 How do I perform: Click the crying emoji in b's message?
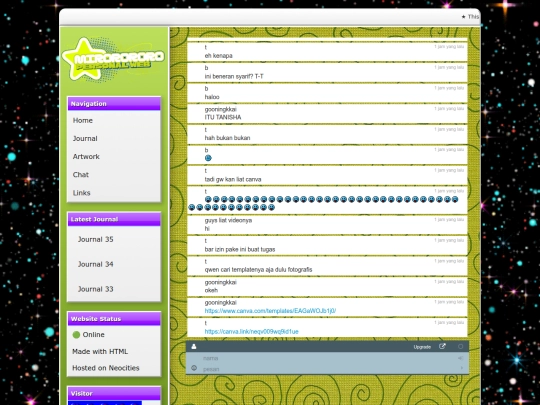208,158
